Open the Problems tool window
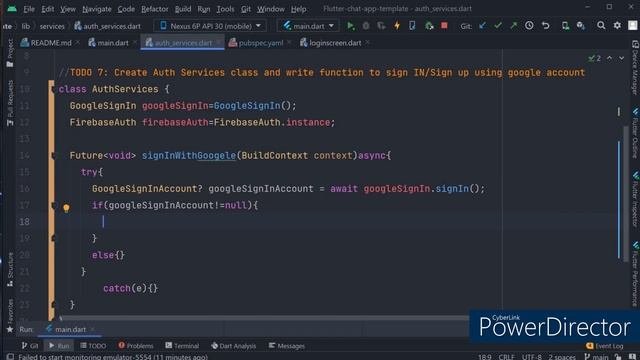The height and width of the screenshot is (360, 640). [x=136, y=346]
